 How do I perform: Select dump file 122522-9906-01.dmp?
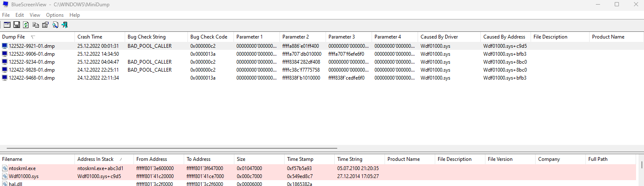tap(32, 54)
